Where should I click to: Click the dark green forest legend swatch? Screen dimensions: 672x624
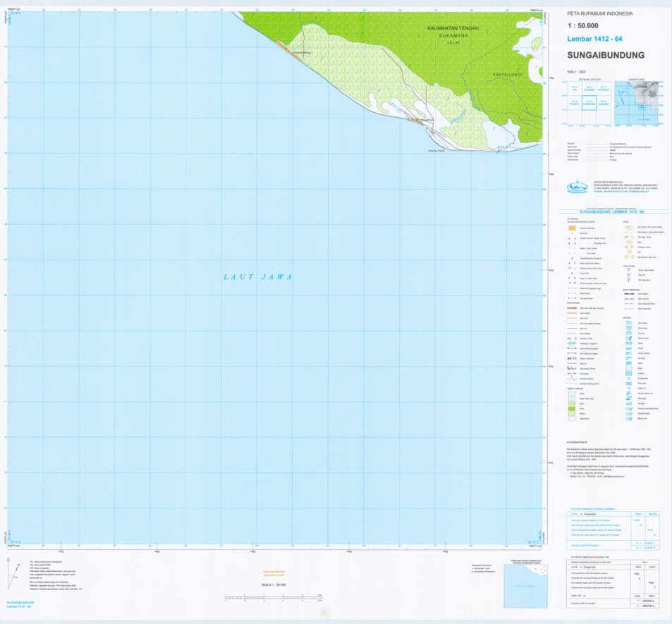point(572,409)
